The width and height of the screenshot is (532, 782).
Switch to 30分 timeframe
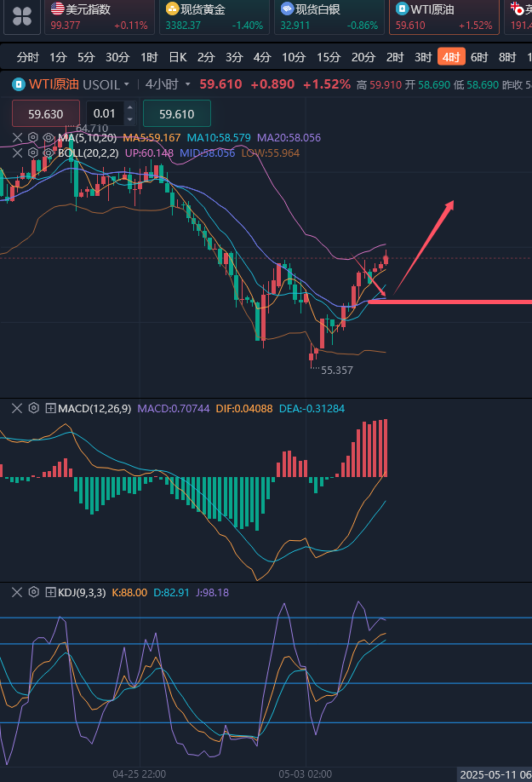click(x=117, y=57)
